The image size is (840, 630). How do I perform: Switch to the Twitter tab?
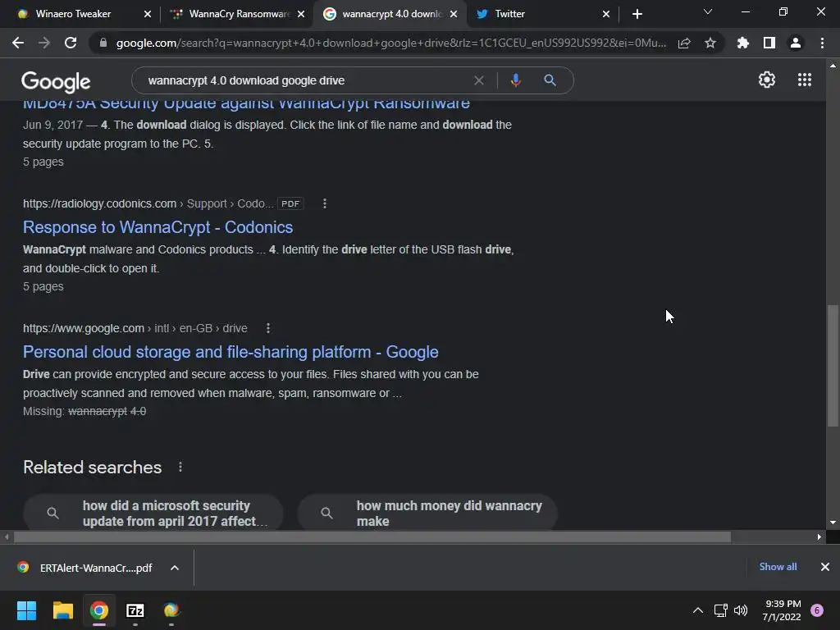509,14
